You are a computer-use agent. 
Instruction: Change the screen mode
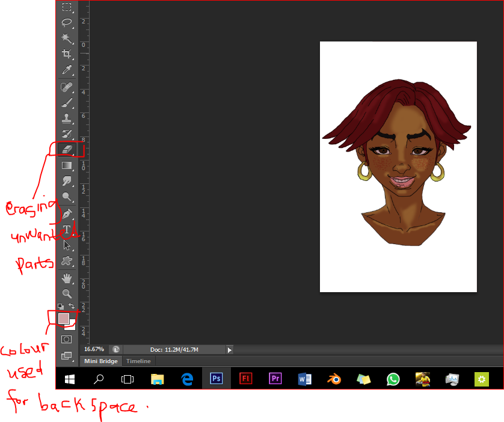pyautogui.click(x=67, y=355)
